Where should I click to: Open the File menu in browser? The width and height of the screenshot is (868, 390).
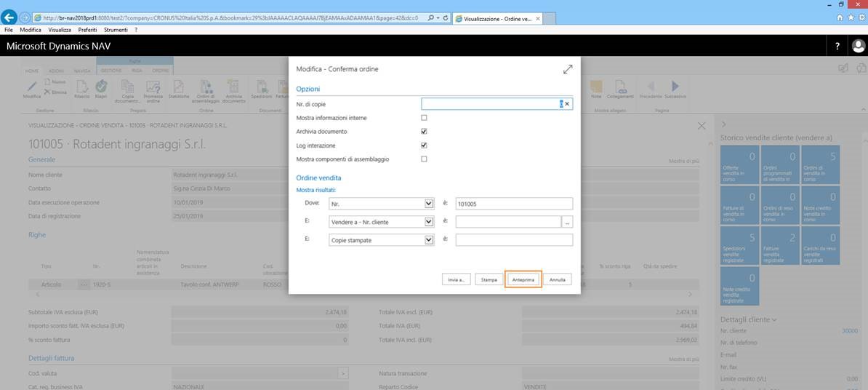(8, 30)
